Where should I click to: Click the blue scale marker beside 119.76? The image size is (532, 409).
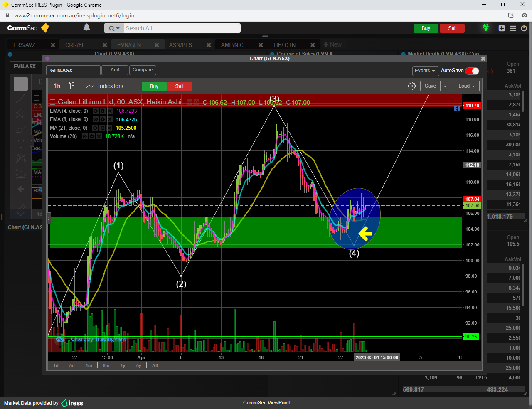[x=457, y=108]
